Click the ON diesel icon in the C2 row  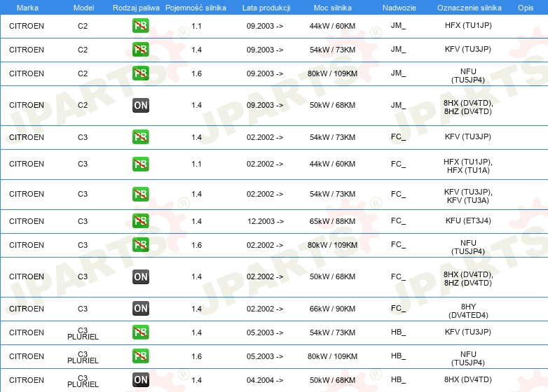pyautogui.click(x=140, y=105)
